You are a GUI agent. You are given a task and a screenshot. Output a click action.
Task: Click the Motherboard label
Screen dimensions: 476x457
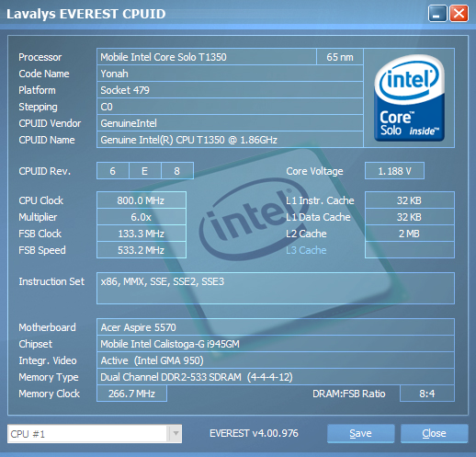click(x=47, y=327)
